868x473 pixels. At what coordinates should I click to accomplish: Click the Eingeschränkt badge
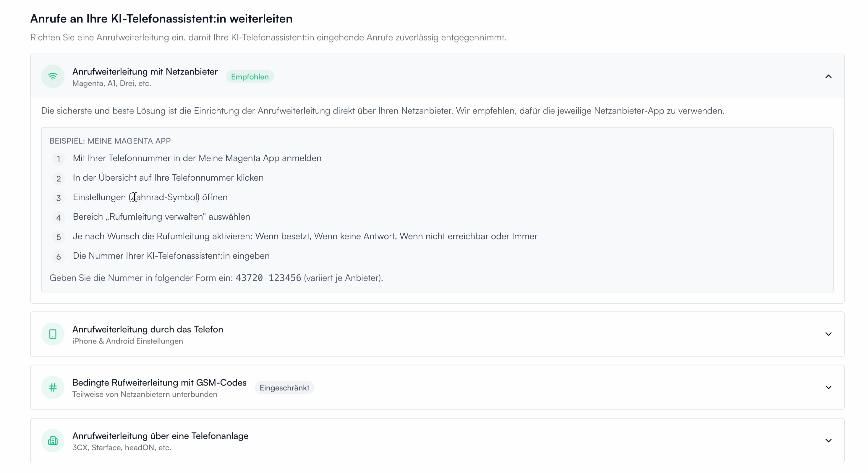click(284, 388)
